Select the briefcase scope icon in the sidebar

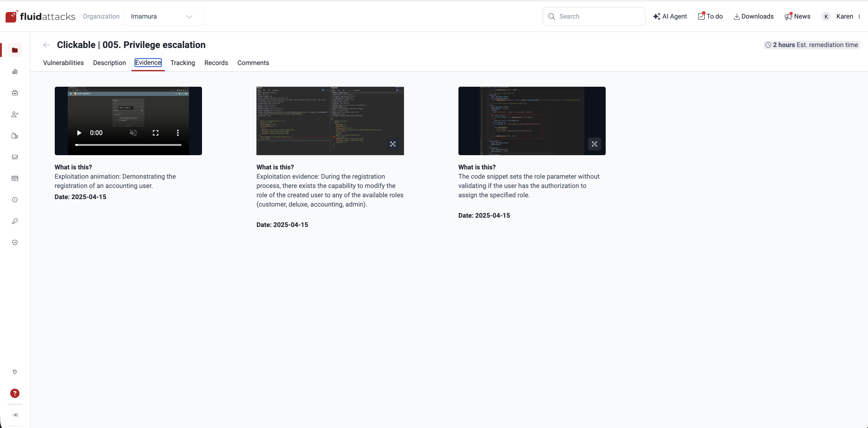click(15, 93)
